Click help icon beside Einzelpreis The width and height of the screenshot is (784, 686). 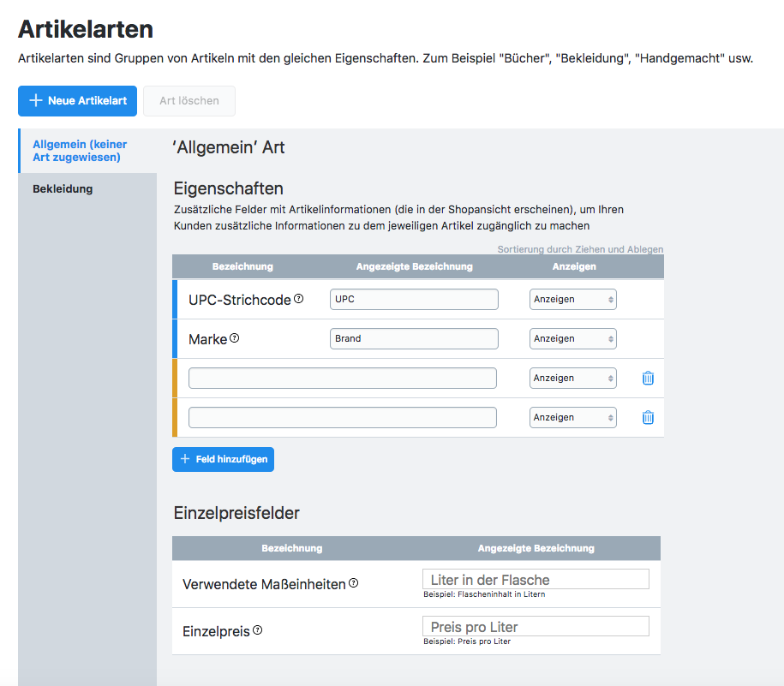tap(257, 630)
